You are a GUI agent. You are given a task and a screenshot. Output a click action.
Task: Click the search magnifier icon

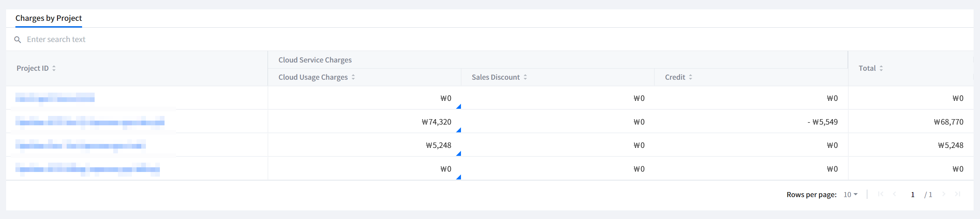(18, 39)
